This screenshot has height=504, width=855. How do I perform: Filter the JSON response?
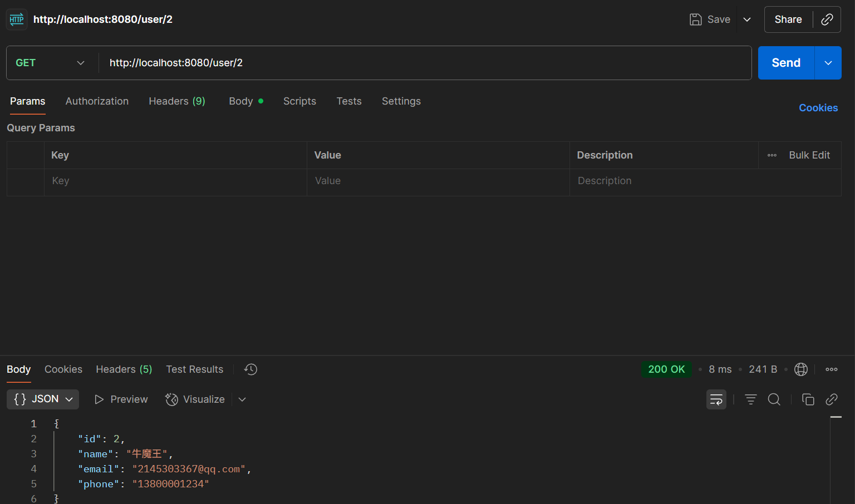point(750,399)
